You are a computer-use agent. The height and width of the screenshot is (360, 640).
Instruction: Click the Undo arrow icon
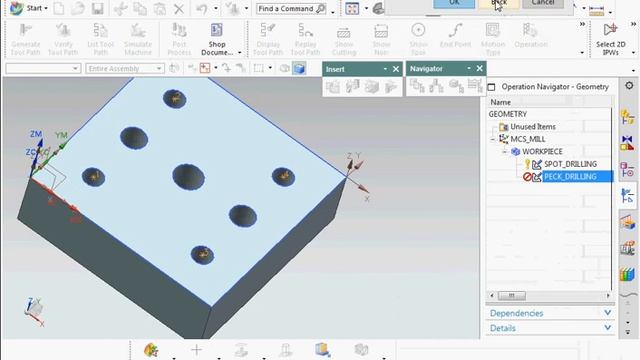point(202,8)
